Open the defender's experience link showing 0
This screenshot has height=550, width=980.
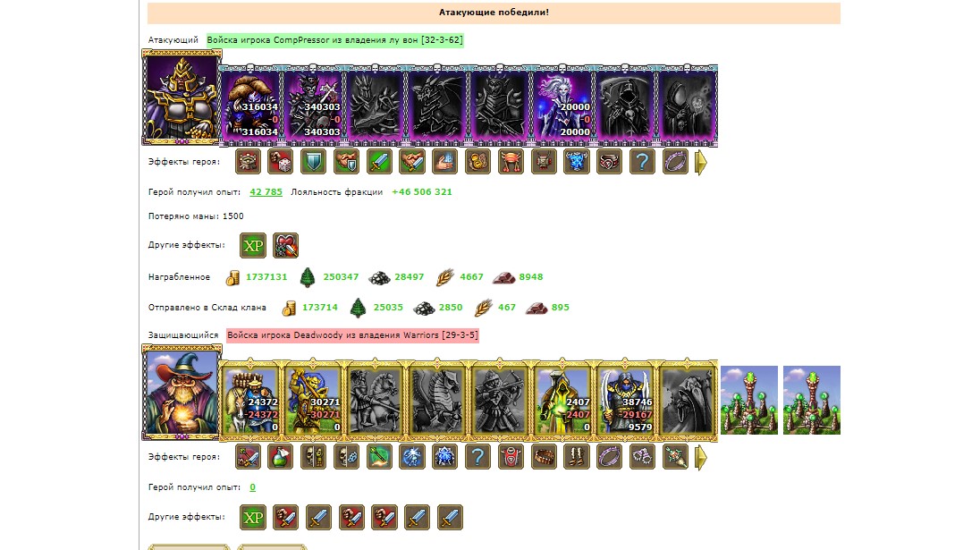click(252, 487)
